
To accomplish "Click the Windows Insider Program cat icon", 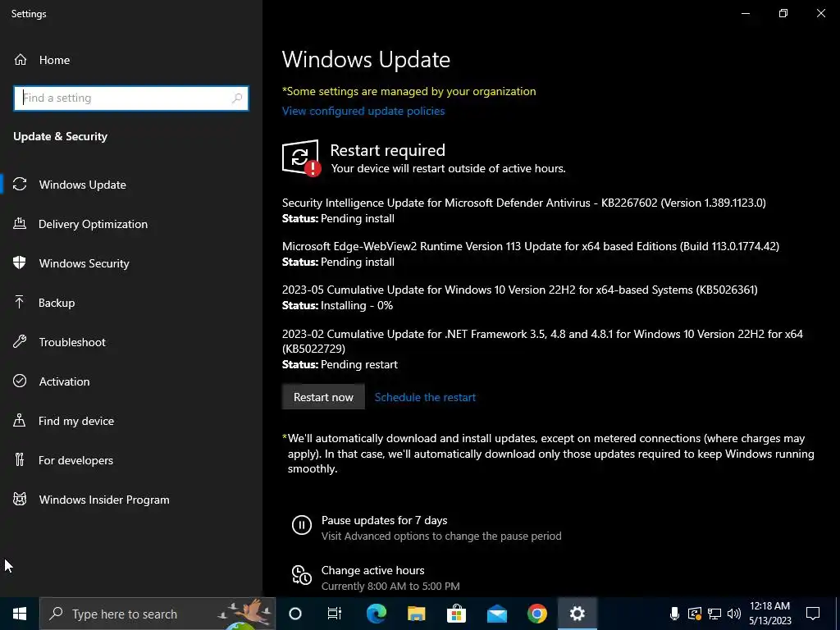I will coord(20,500).
